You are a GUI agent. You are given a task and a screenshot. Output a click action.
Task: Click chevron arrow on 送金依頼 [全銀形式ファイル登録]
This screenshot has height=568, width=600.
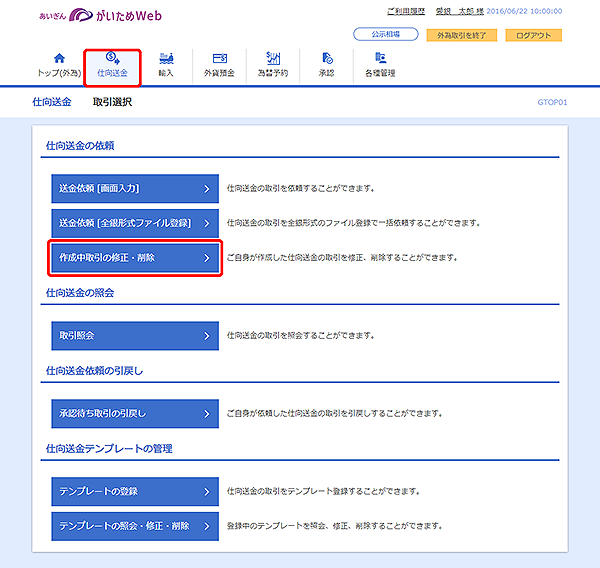[x=207, y=223]
